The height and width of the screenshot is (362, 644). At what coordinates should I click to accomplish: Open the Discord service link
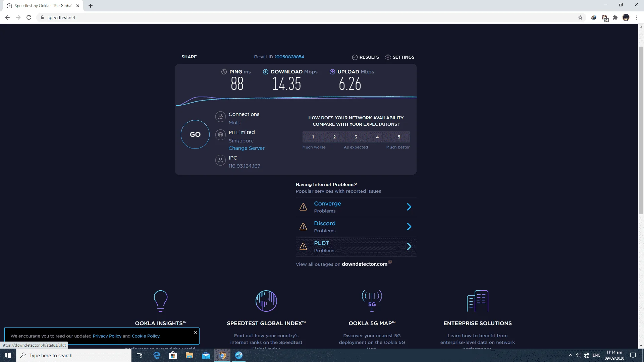click(x=325, y=224)
